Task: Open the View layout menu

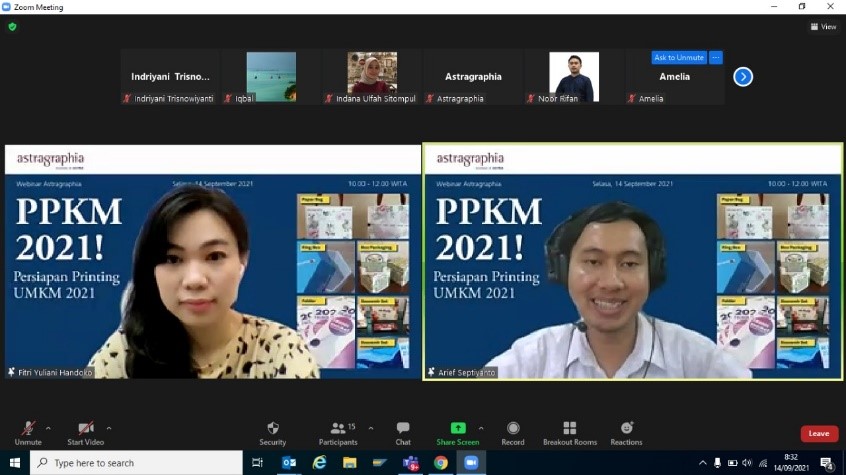Action: click(x=823, y=26)
